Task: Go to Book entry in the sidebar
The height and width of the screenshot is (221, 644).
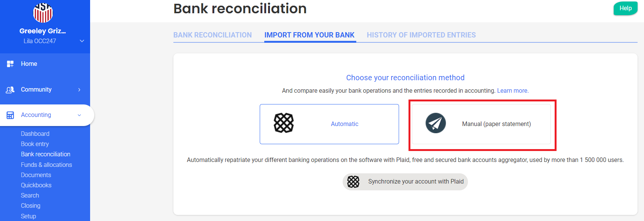Action: pyautogui.click(x=35, y=144)
